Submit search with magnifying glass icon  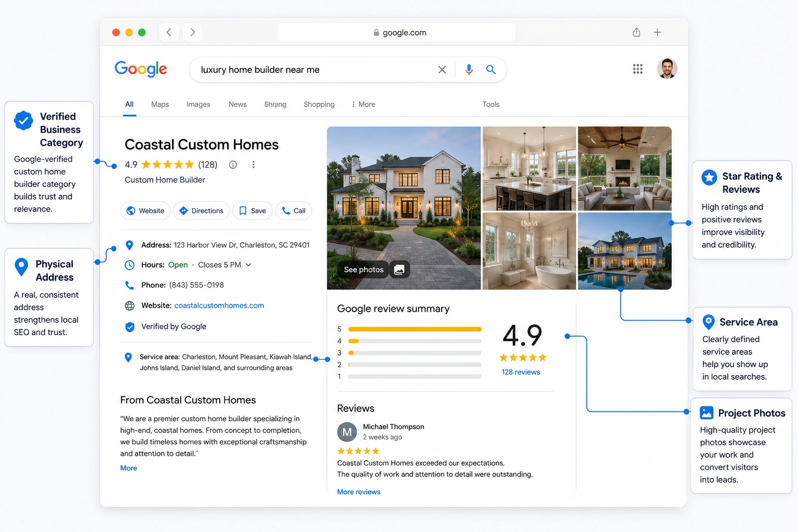(490, 70)
